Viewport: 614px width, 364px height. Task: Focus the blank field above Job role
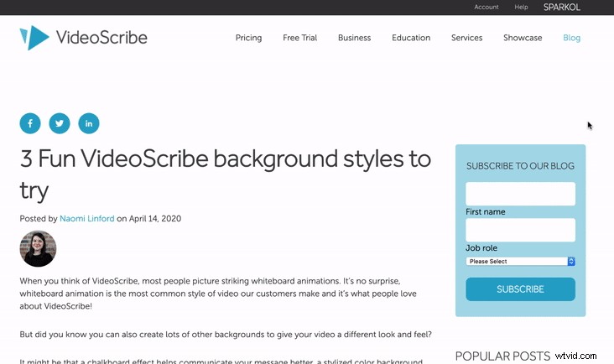coord(520,230)
